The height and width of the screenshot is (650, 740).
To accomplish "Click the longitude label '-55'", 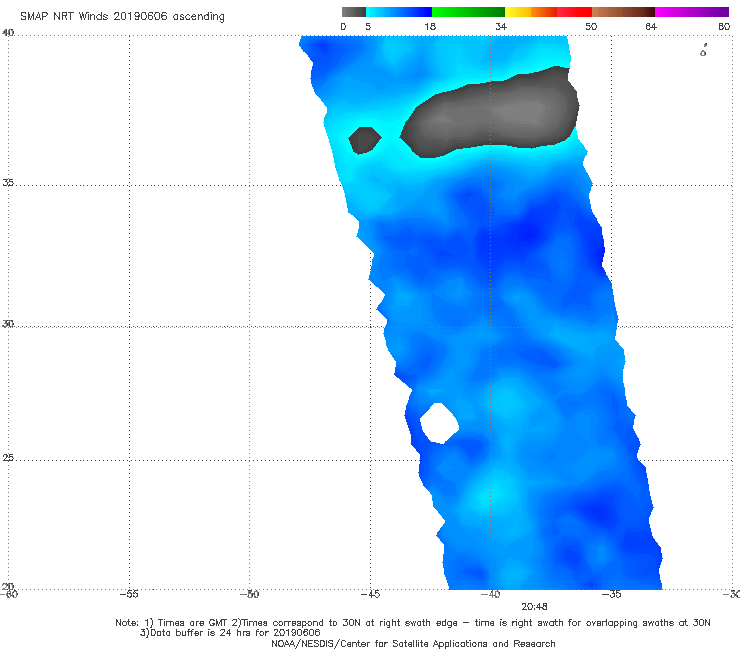I will (x=129, y=594).
